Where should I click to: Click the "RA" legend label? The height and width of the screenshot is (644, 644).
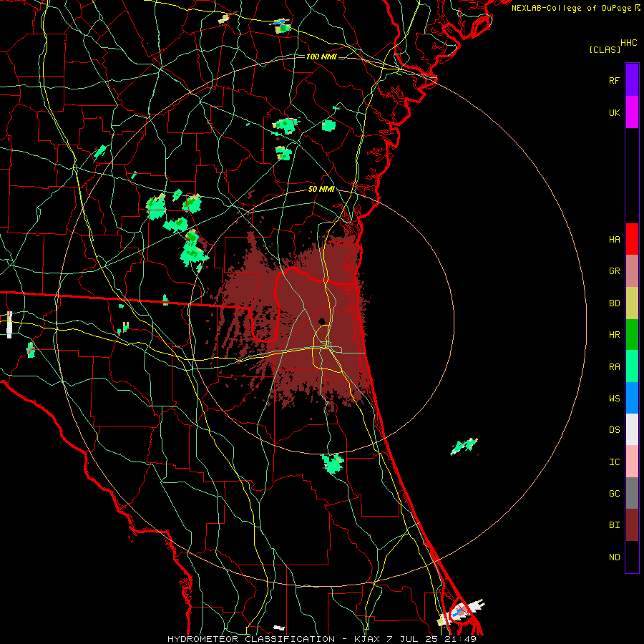614,367
